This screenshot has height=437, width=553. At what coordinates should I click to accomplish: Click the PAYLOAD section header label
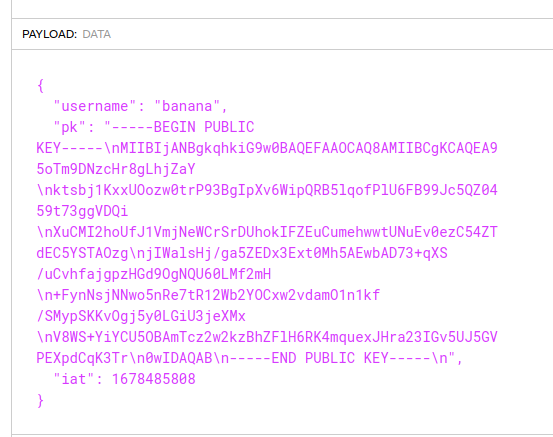49,34
